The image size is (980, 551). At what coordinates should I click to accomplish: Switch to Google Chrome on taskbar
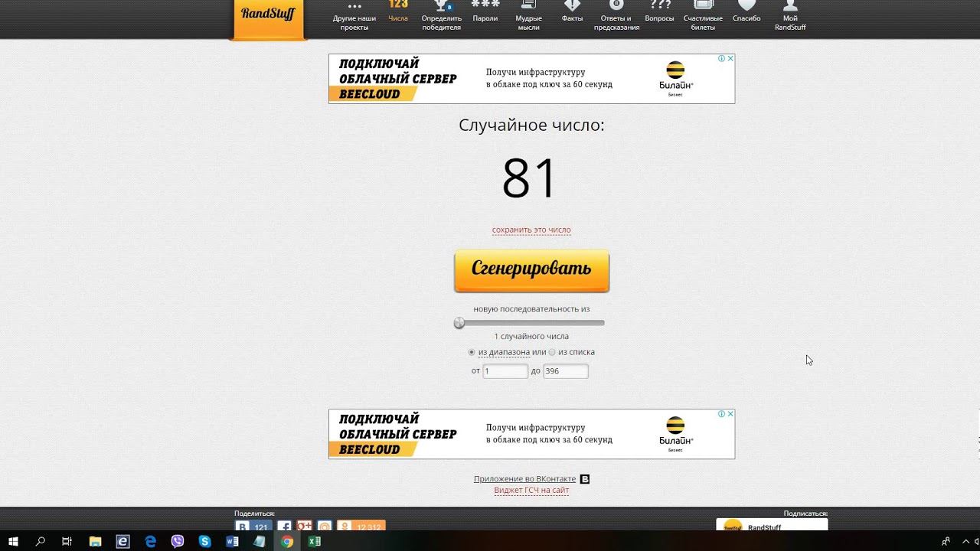[x=286, y=541]
